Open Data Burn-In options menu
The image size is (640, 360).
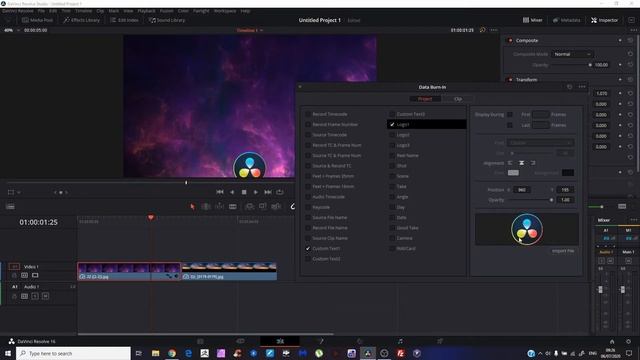click(x=582, y=87)
